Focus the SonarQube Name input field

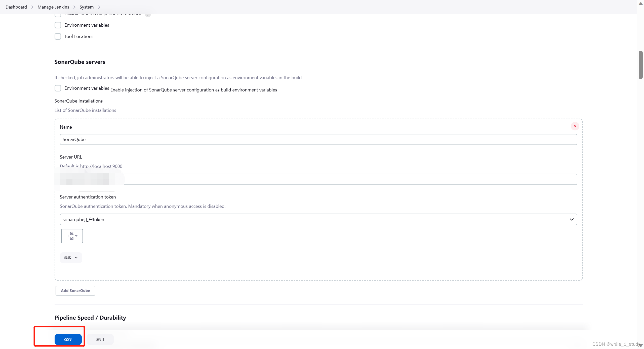[318, 139]
